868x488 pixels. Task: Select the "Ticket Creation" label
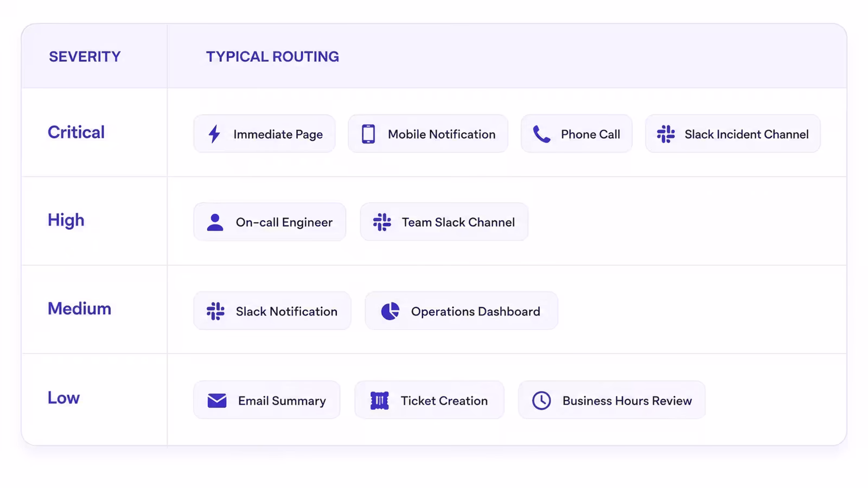(x=444, y=401)
